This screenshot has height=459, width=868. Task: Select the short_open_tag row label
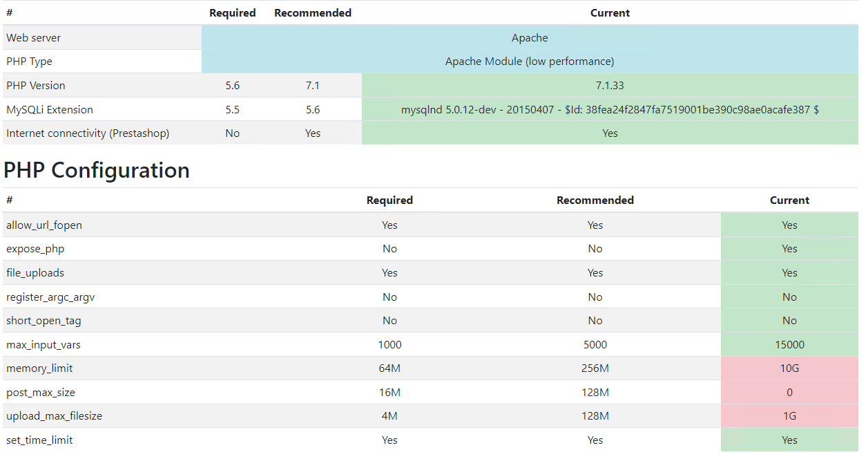point(44,321)
